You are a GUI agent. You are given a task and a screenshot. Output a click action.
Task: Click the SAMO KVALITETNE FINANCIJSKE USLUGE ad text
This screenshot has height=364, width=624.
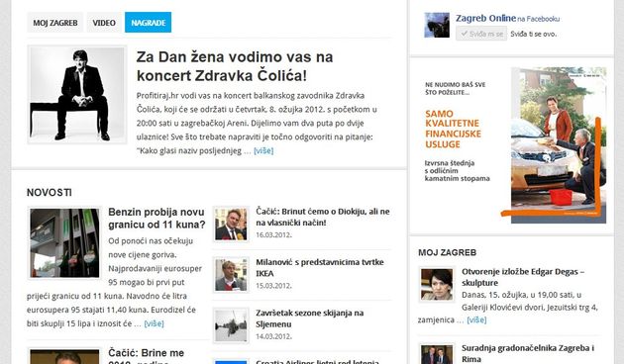tap(453, 130)
